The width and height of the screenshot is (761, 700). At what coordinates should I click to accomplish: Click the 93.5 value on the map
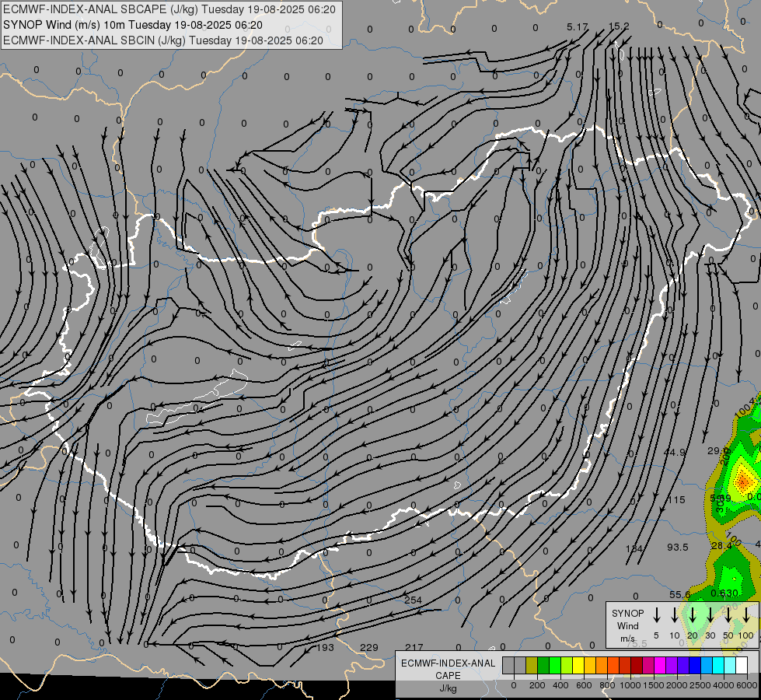click(x=678, y=547)
